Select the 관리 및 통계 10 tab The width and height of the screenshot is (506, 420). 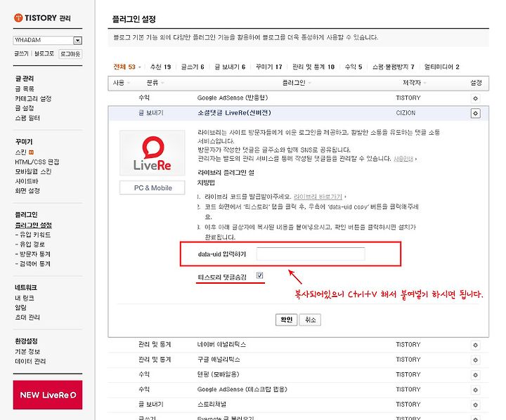point(313,67)
